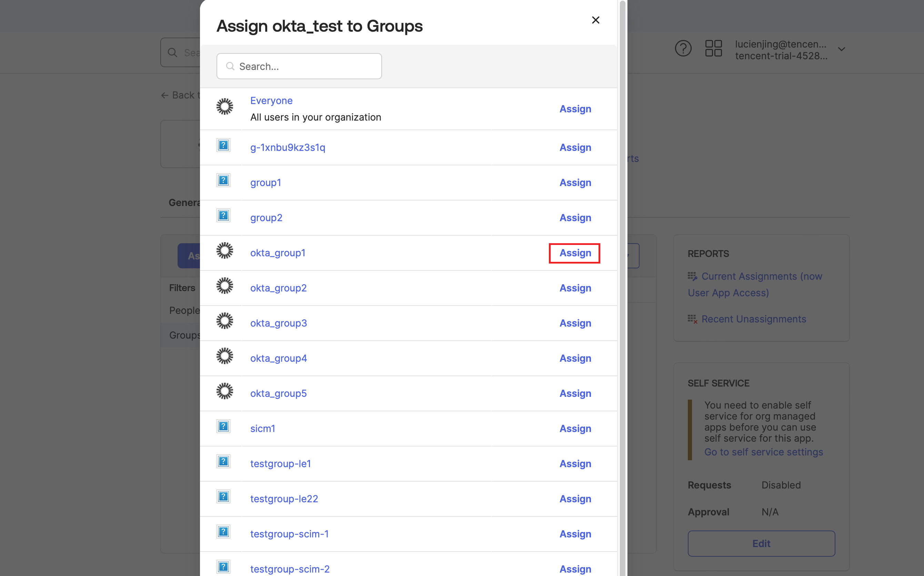The width and height of the screenshot is (924, 576).
Task: Click the Everyone group sunburst icon
Action: [x=224, y=107]
